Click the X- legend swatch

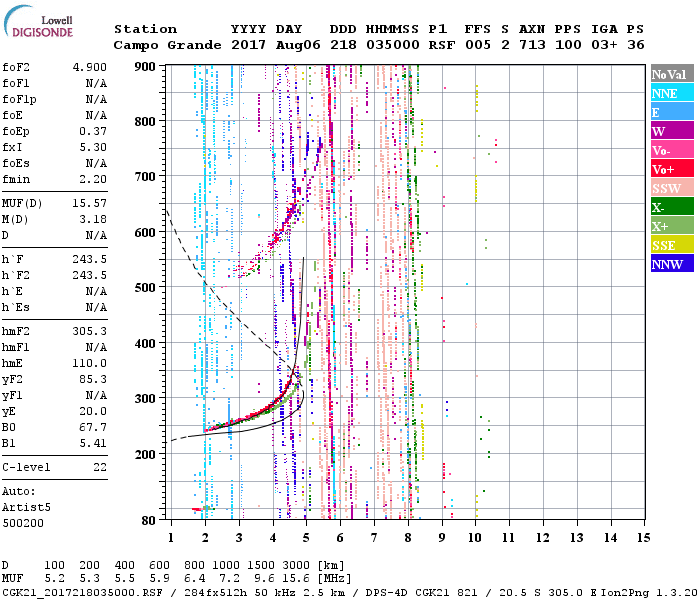point(672,207)
